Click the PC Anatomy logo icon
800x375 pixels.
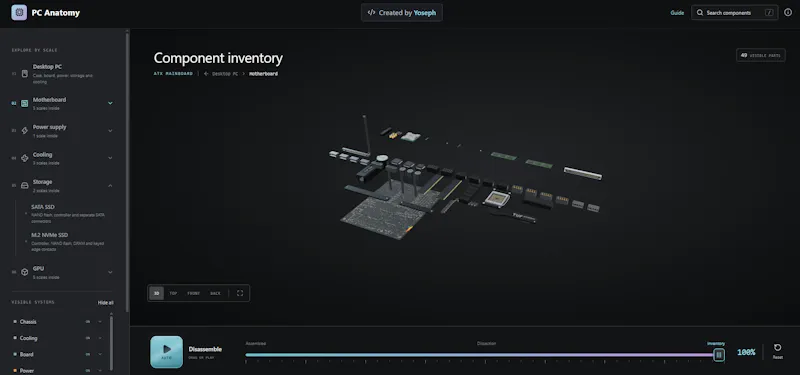coord(19,13)
